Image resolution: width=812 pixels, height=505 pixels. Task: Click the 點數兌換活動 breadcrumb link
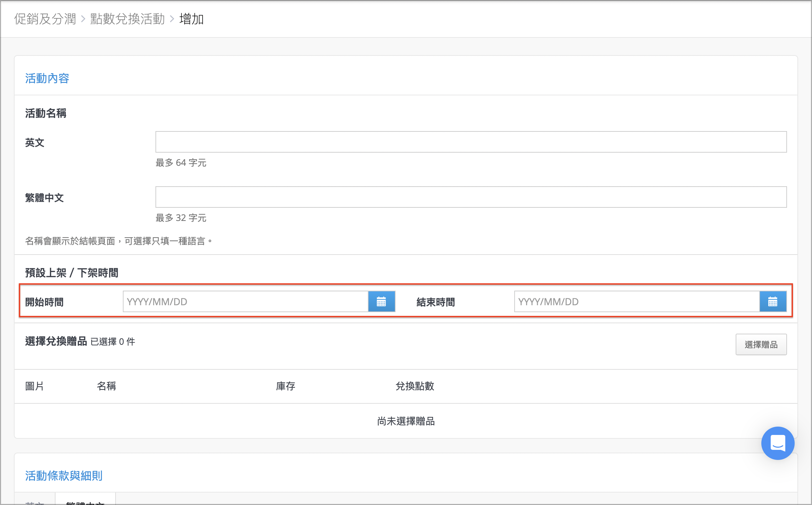click(x=127, y=19)
